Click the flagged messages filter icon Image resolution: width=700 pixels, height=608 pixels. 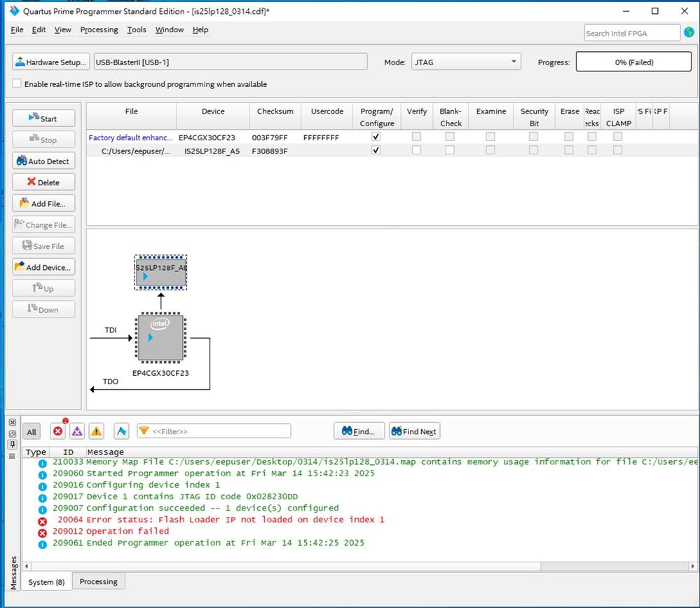(x=121, y=431)
